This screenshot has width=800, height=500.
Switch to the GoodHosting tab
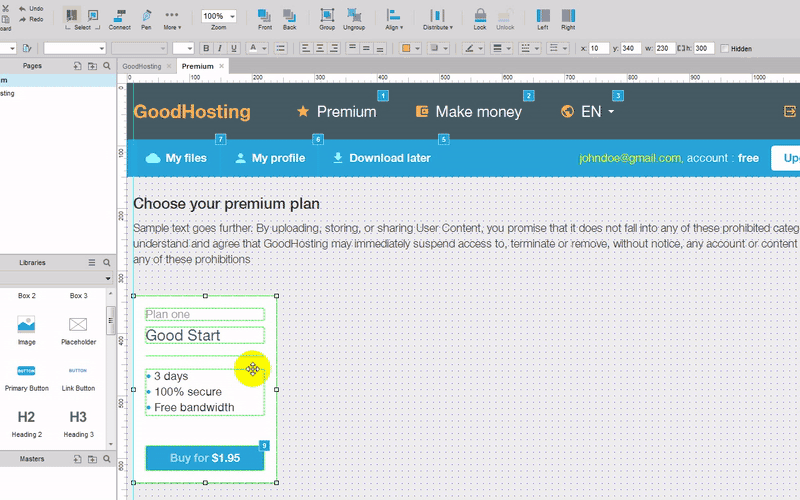(x=141, y=66)
